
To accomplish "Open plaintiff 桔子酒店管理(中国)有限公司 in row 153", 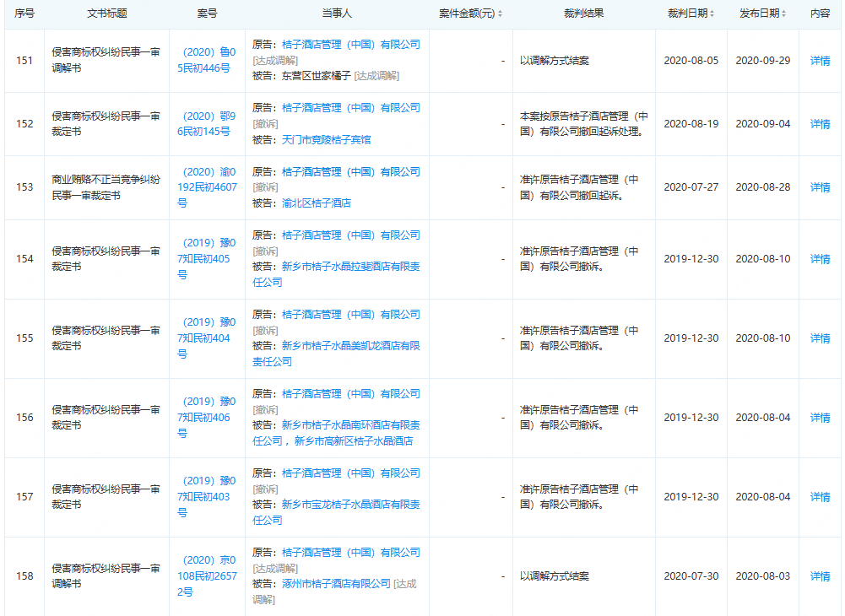I will [351, 171].
